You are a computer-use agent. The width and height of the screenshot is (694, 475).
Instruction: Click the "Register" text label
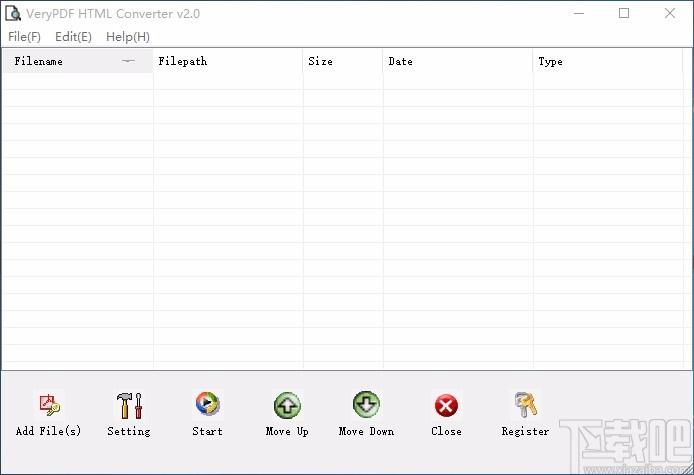[x=525, y=432]
